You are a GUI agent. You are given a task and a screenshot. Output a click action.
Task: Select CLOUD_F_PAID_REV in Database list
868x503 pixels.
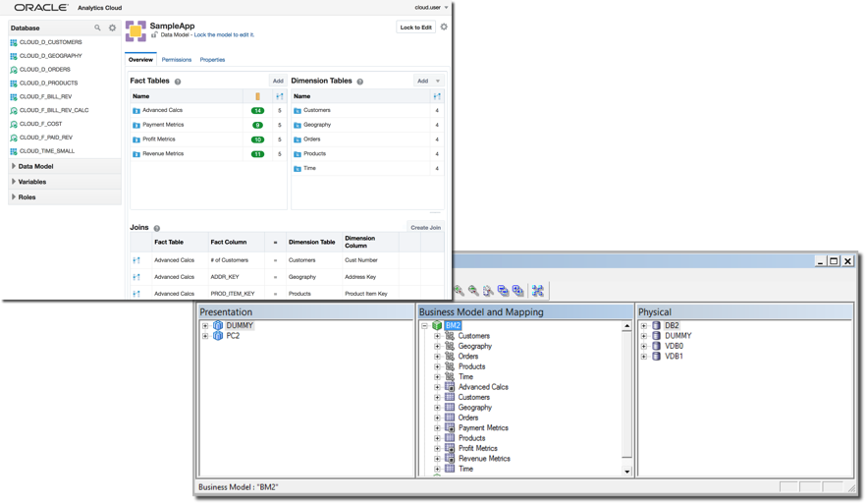46,138
